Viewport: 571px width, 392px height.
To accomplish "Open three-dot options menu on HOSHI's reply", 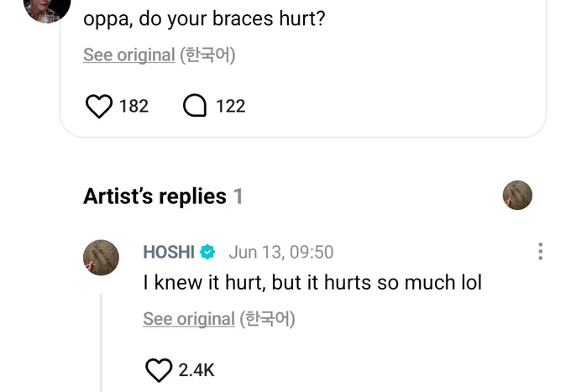I will click(541, 252).
